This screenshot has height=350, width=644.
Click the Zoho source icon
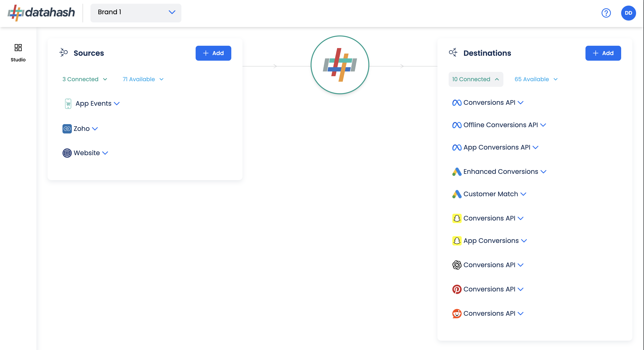[x=67, y=129]
